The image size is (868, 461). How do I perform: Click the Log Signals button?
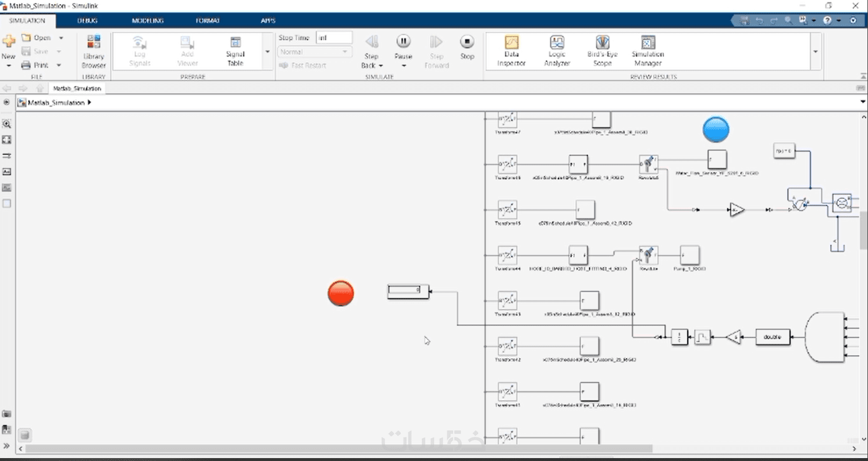point(140,51)
